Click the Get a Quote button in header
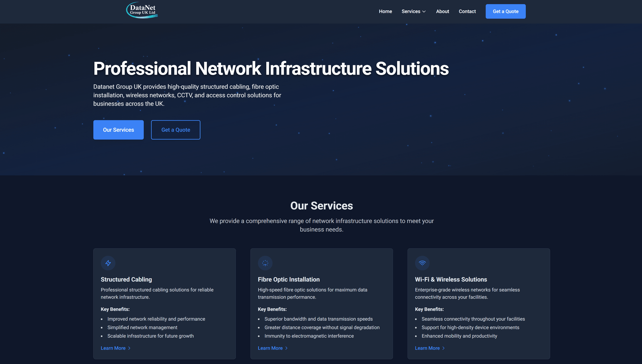This screenshot has height=364, width=642. click(505, 11)
